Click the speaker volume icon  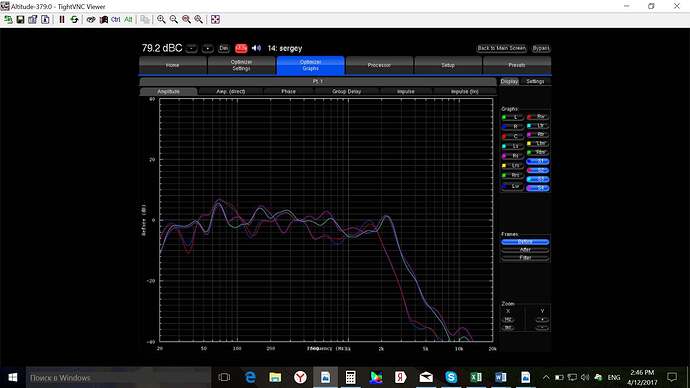pos(256,48)
